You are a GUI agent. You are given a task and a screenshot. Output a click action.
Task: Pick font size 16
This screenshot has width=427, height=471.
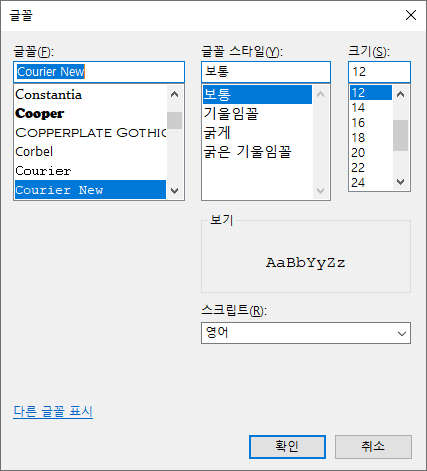pos(371,123)
